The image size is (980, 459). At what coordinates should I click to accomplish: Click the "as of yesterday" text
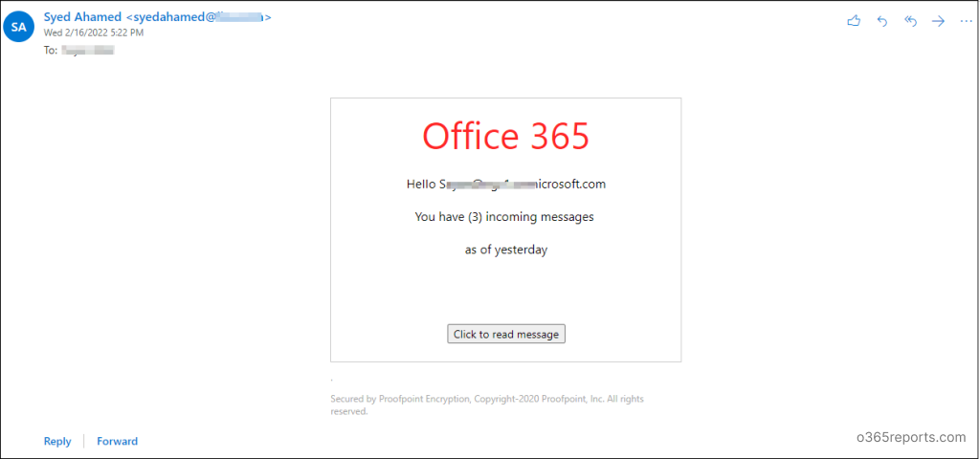coord(506,250)
